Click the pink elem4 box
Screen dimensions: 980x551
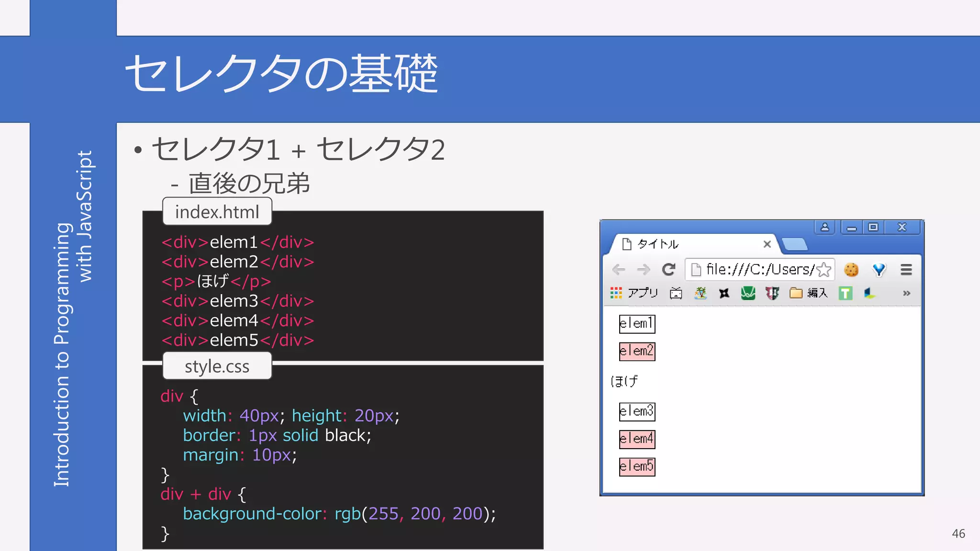pyautogui.click(x=637, y=439)
